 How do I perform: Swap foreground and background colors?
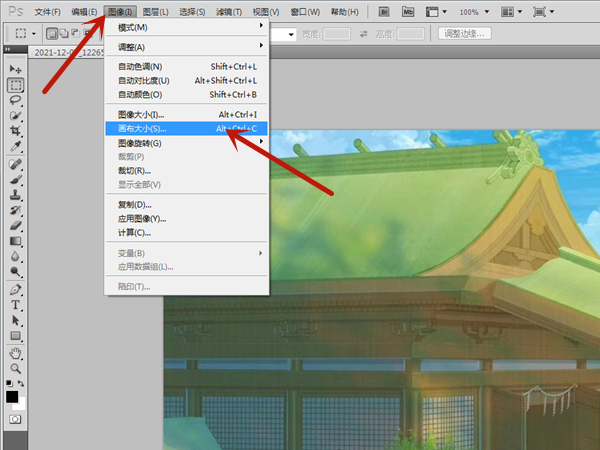(21, 383)
